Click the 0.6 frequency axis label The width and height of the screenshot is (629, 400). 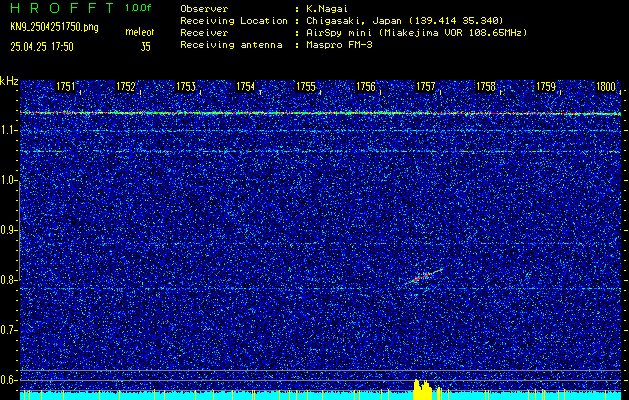pyautogui.click(x=8, y=380)
